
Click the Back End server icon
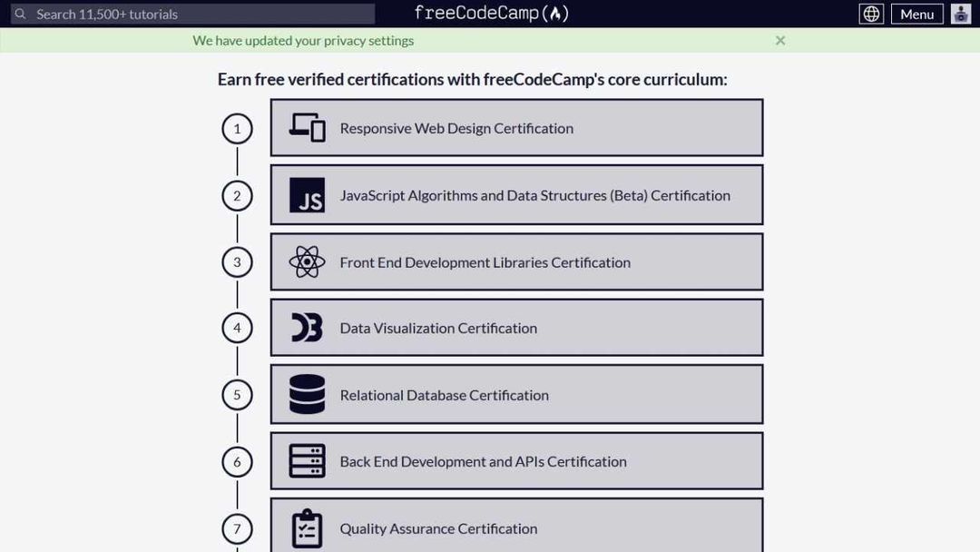[x=307, y=461]
